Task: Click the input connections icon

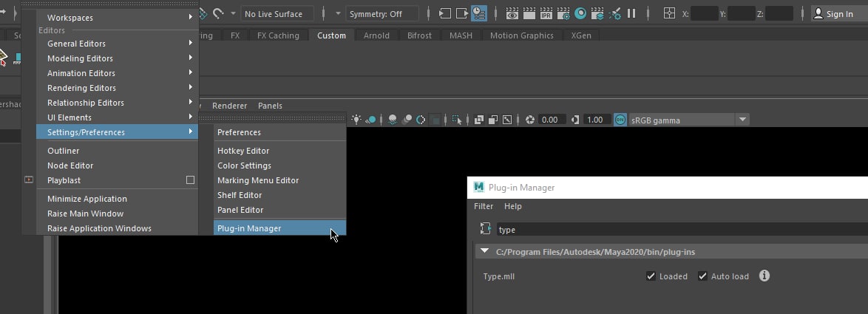Action: 445,13
